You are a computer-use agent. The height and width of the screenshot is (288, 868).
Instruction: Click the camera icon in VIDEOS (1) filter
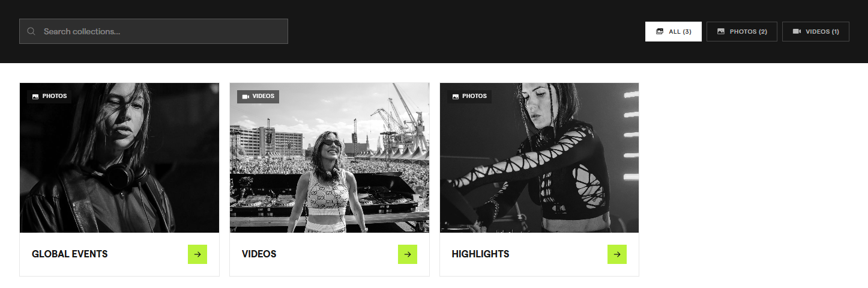(x=797, y=31)
